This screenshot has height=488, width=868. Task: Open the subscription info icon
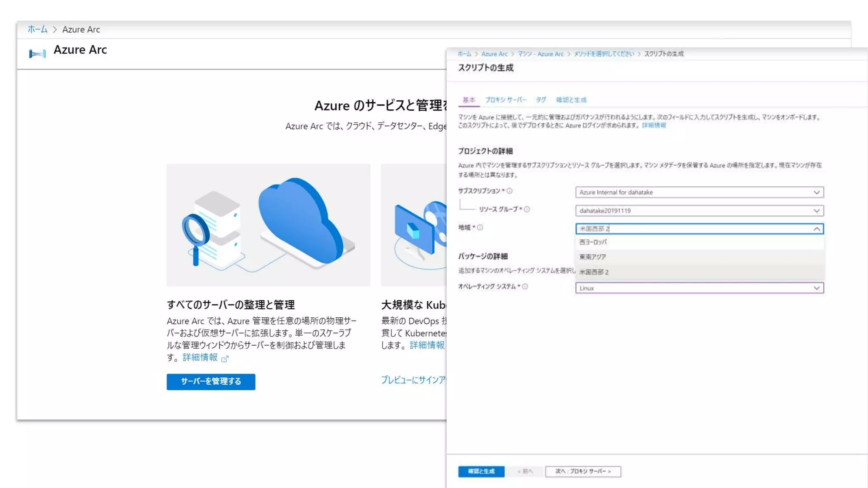point(509,191)
